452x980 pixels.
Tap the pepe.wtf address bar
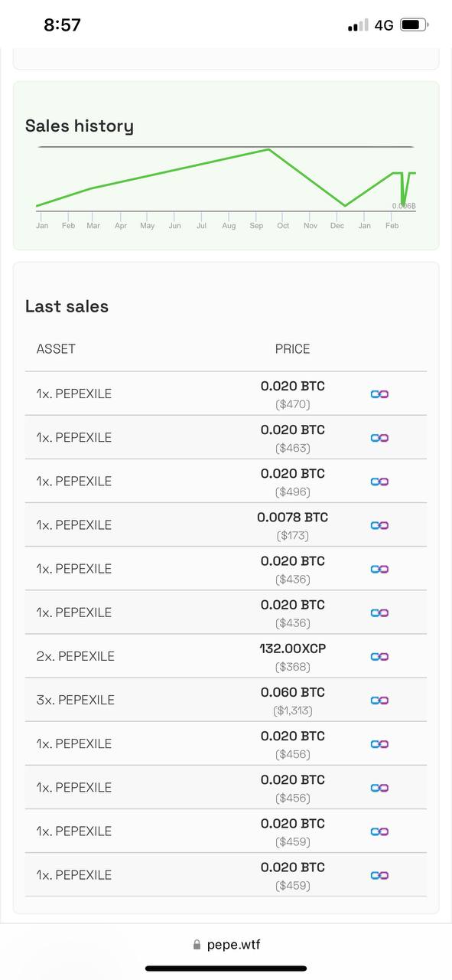226,945
